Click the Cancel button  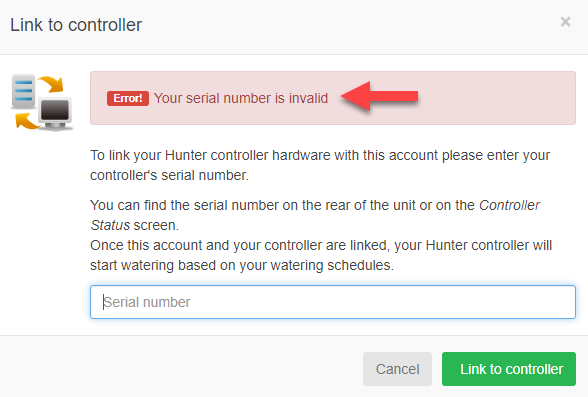397,369
